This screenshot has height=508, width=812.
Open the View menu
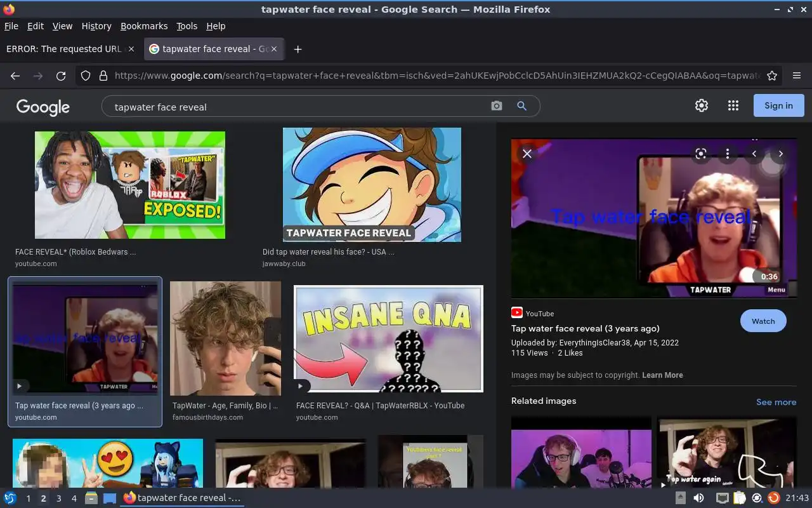pos(62,26)
